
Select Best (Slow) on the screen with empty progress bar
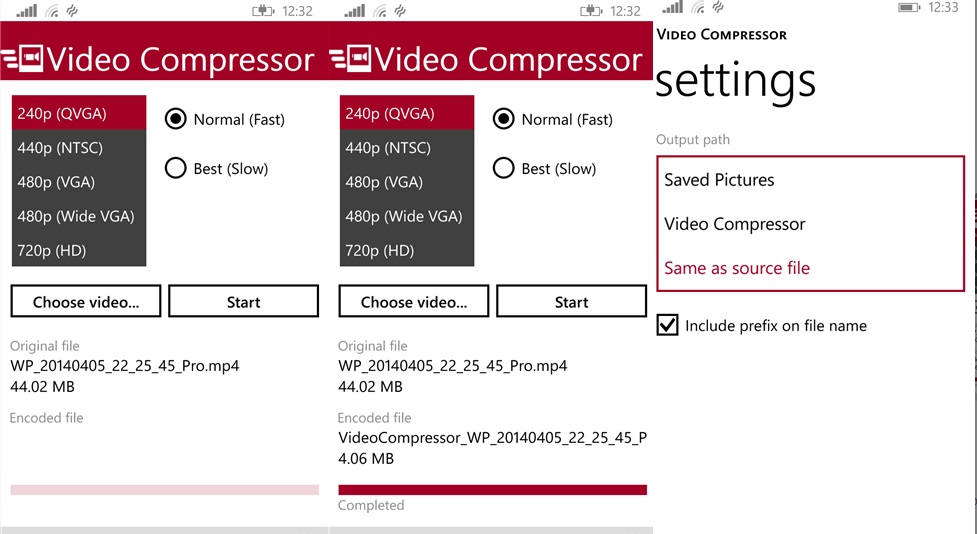point(176,169)
